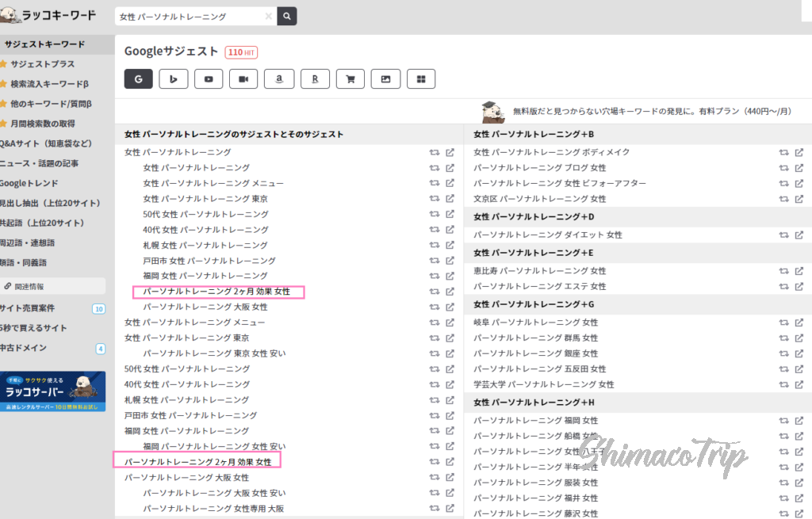Click the magnifier search button
The width and height of the screenshot is (812, 519).
(287, 16)
